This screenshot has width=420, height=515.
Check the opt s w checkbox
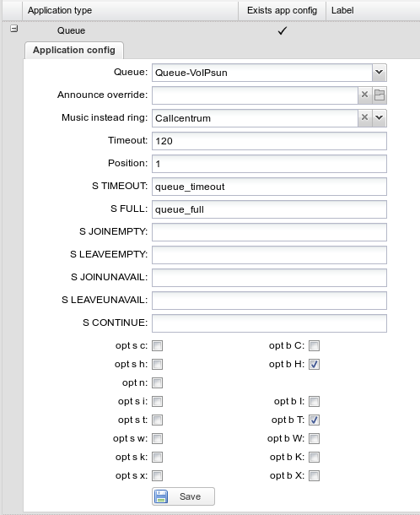(157, 438)
